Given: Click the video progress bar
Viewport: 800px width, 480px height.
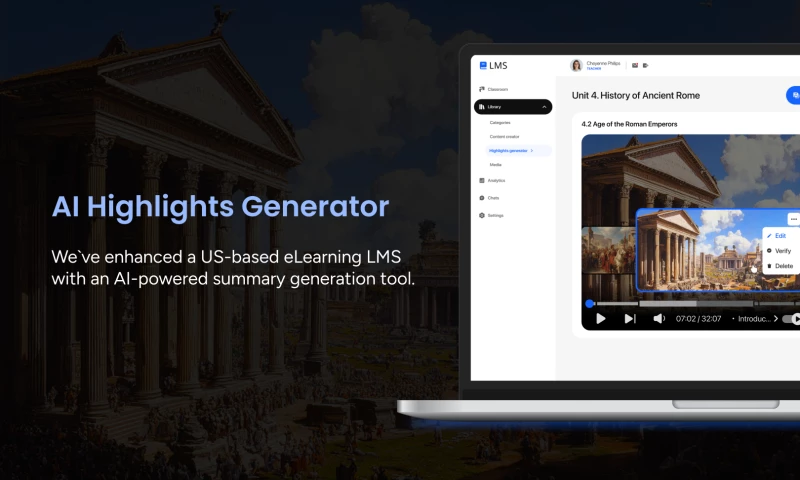Looking at the screenshot, I should 695,304.
